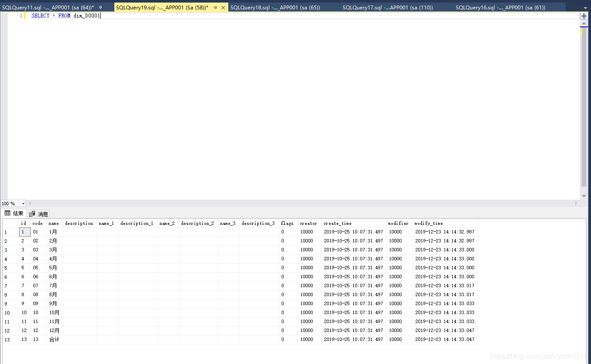
Task: Click the results grid icon beside 结果
Action: [x=8, y=213]
